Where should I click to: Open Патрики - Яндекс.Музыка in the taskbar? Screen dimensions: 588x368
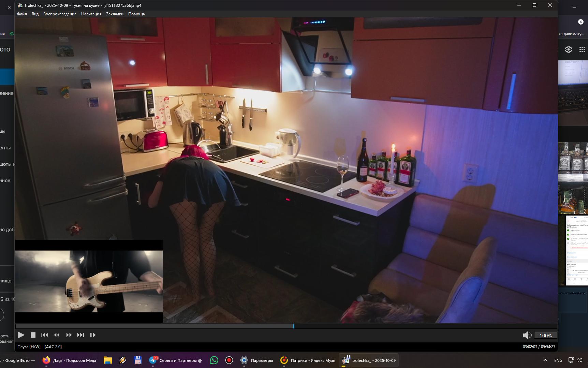tap(308, 360)
